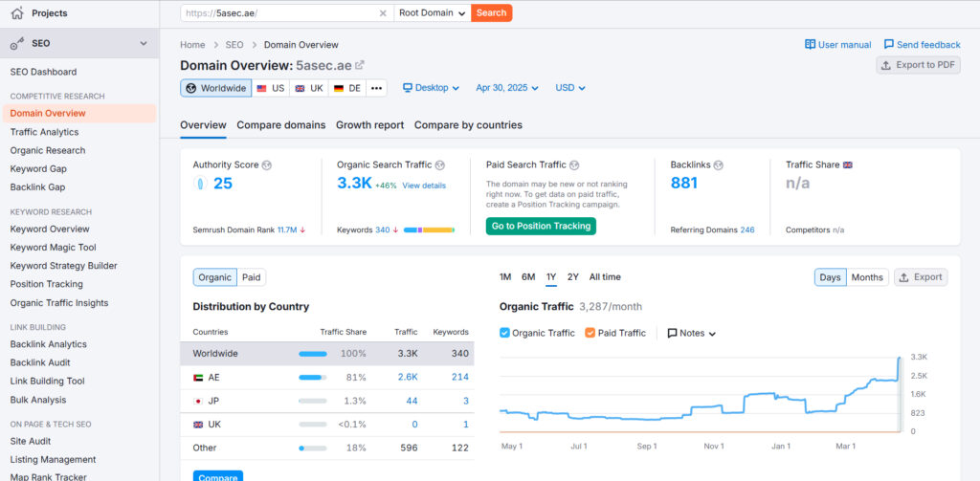Open the Compare domains tab
Screen dimensions: 980x481
tap(281, 125)
